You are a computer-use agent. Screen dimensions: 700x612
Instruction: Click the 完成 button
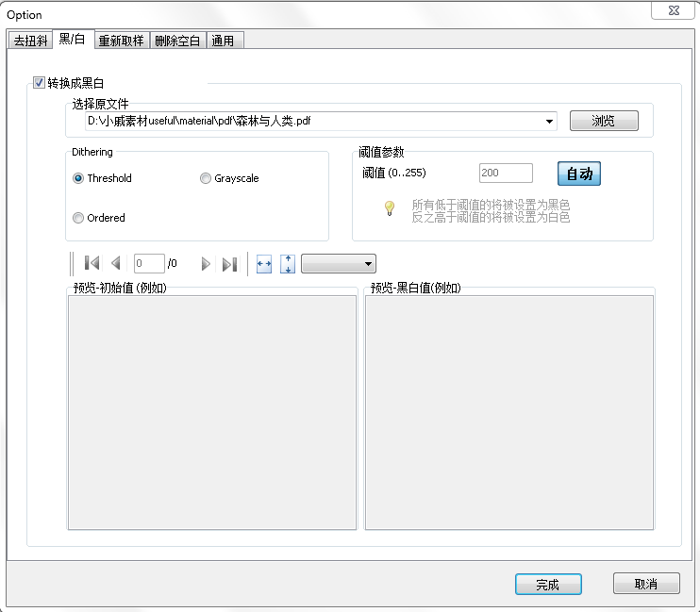pos(548,585)
